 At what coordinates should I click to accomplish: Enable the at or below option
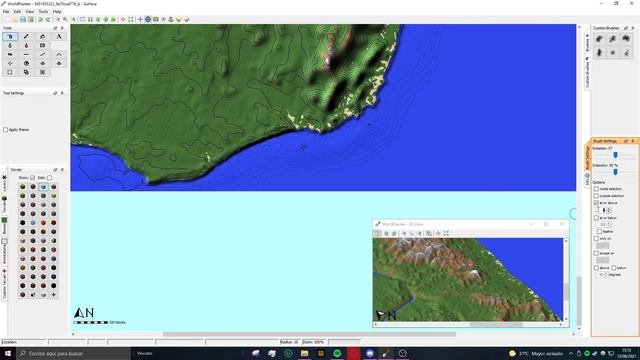(x=596, y=218)
